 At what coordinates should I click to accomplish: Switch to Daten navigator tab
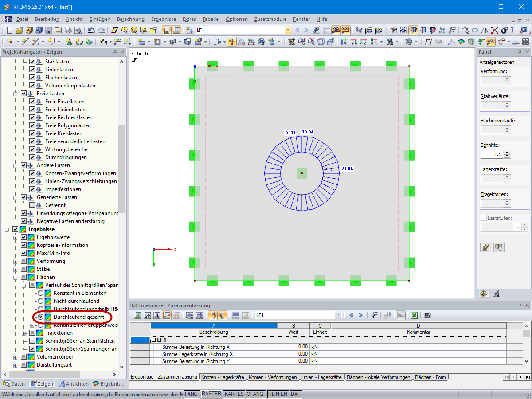pyautogui.click(x=15, y=384)
